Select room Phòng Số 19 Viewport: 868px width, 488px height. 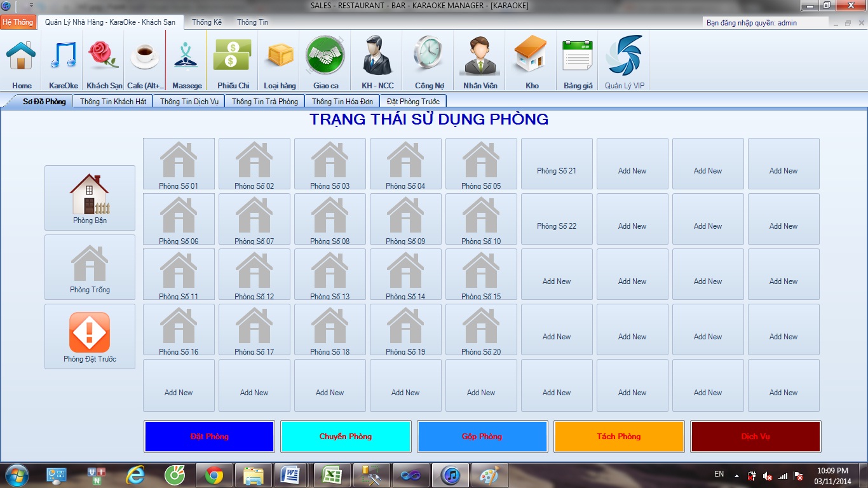405,330
